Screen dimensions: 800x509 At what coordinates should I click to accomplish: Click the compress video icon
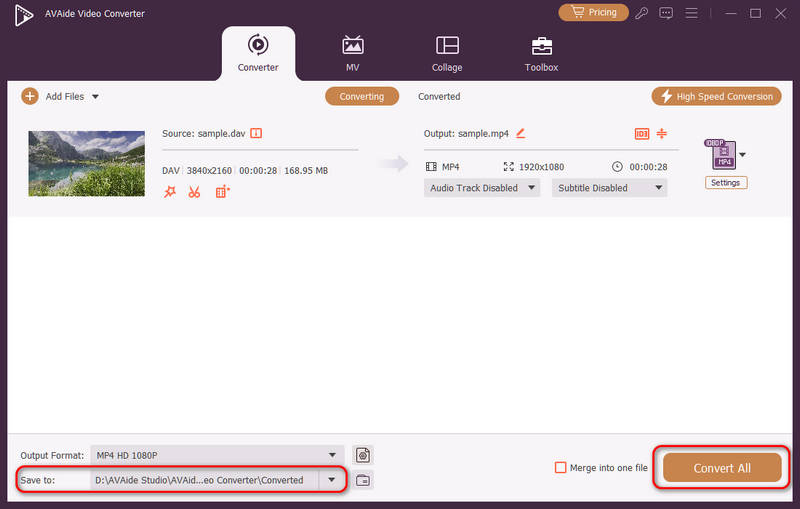coord(662,134)
